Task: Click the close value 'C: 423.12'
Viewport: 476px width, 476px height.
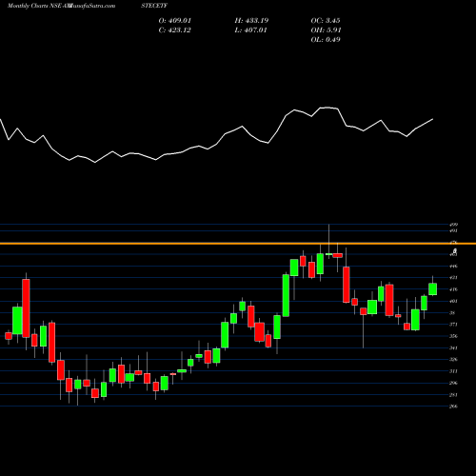Action: pos(175,30)
